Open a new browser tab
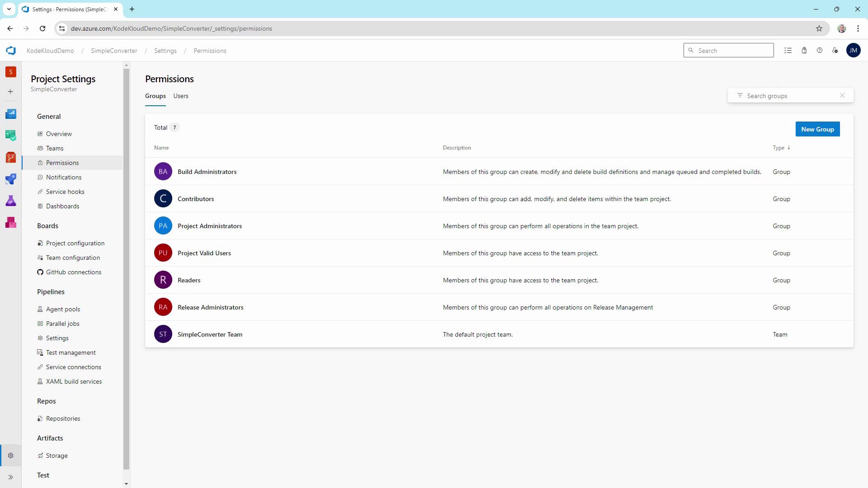 click(132, 9)
